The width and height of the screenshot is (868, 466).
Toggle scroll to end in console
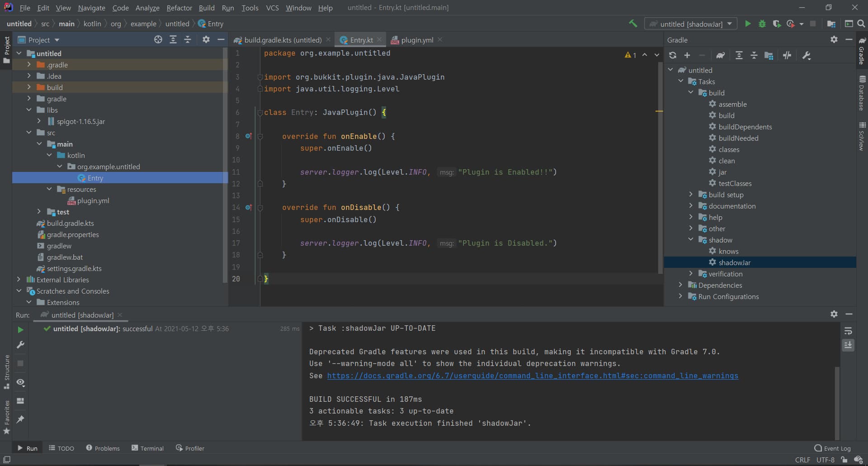848,345
